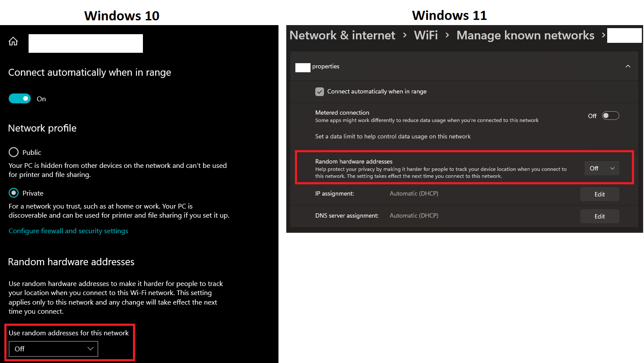Click Edit next to IP assignment
The height and width of the screenshot is (363, 644).
[599, 194]
